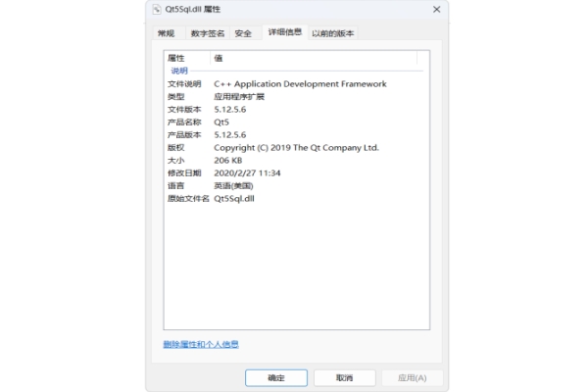Open the 删除属性和个人信息 link
The width and height of the screenshot is (588, 392).
pos(201,344)
